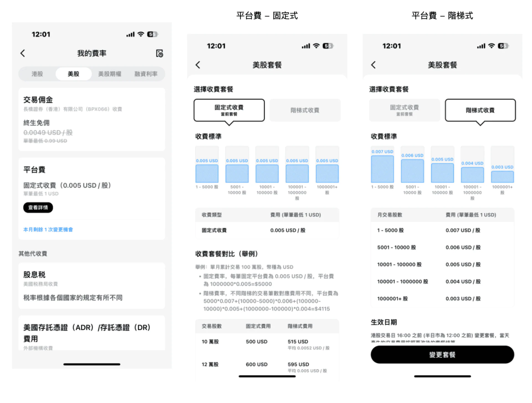532x403 pixels.
Task: Tap 0.007 USD bar for 1-5000 股
Action: click(x=382, y=169)
